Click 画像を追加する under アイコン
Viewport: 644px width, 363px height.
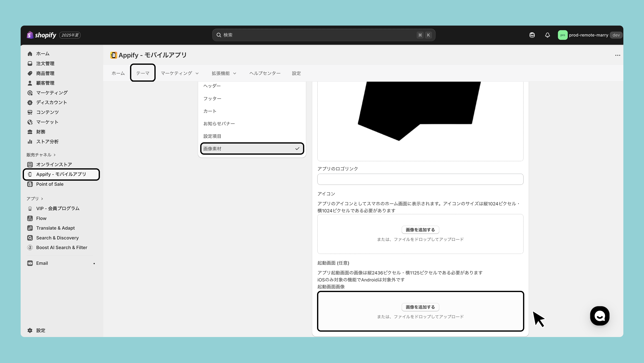tap(420, 230)
